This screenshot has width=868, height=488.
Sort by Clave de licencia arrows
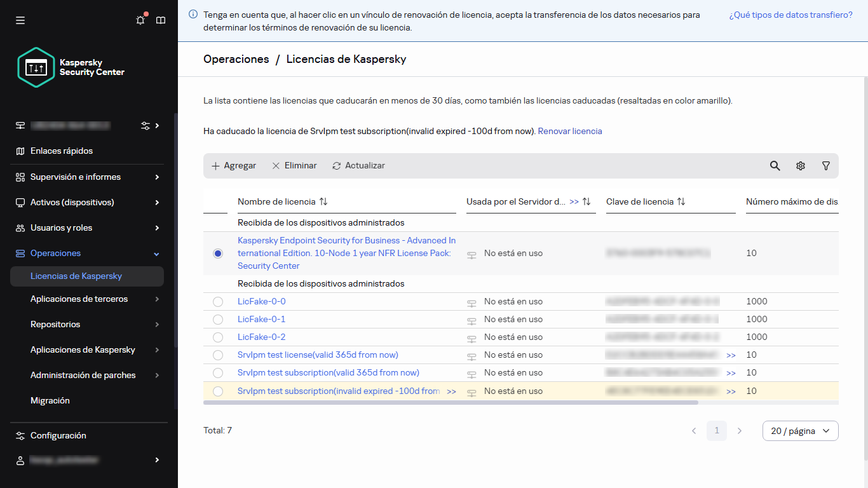coord(681,201)
